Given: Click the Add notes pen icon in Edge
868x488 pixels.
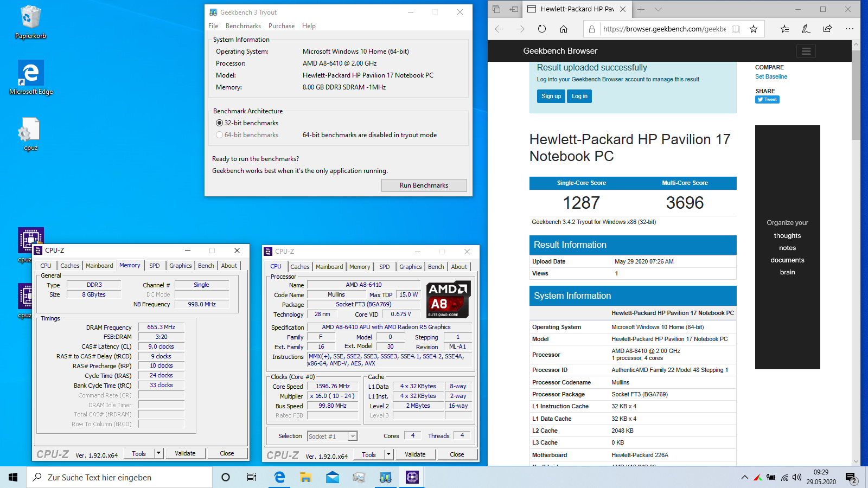Looking at the screenshot, I should (806, 29).
